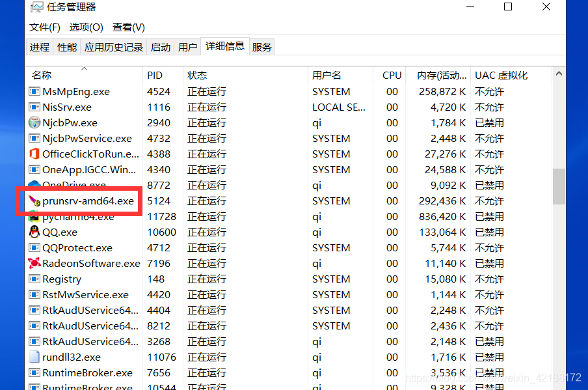Viewport: 588px width, 390px height.
Task: Select the prunsrv-amd64.exe process name
Action: [88, 201]
